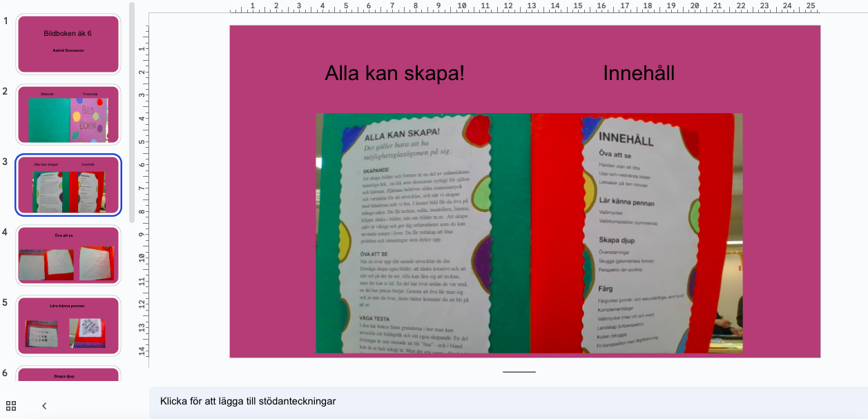
Task: Open the grid view of slides
Action: click(x=11, y=406)
